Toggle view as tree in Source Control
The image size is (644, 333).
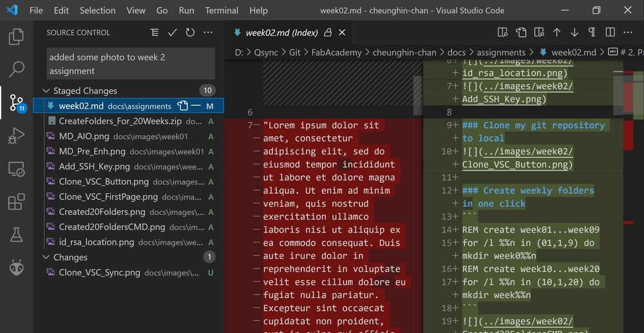coord(155,32)
